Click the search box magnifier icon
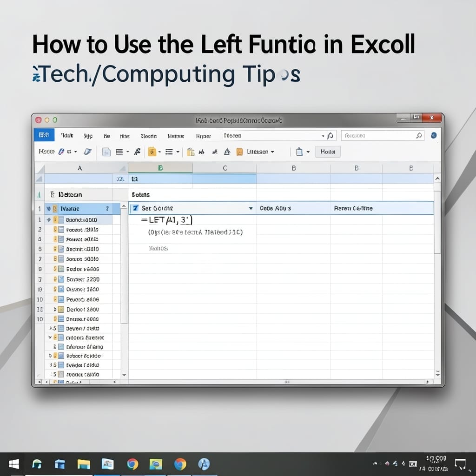 coord(419,136)
